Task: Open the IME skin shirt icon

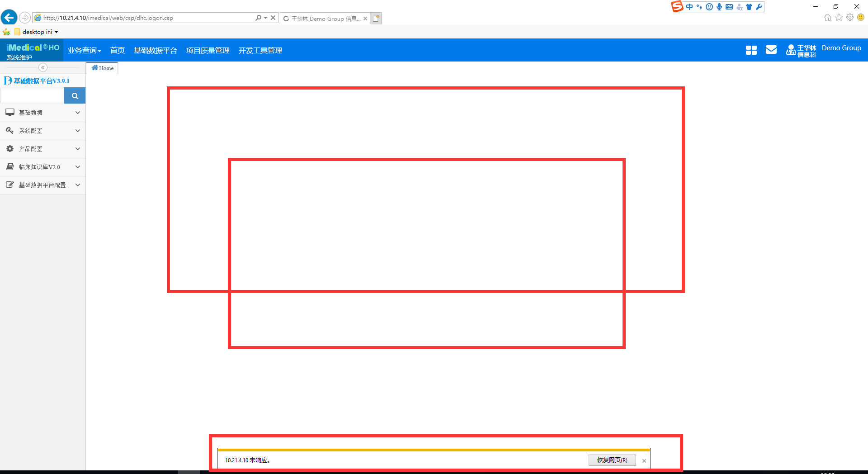Action: coord(749,6)
